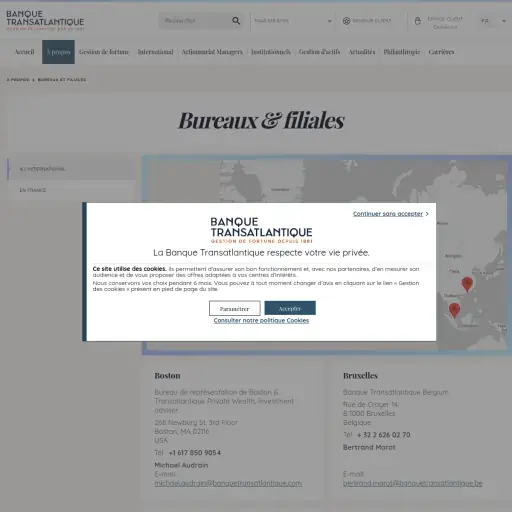
Task: Open the Philanthropie menu
Action: pyautogui.click(x=402, y=52)
